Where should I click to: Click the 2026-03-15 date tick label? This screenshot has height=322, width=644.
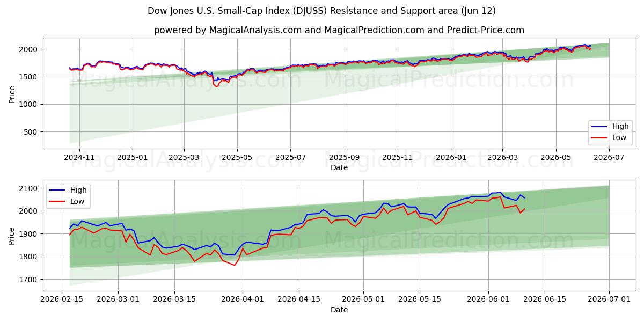(x=174, y=299)
